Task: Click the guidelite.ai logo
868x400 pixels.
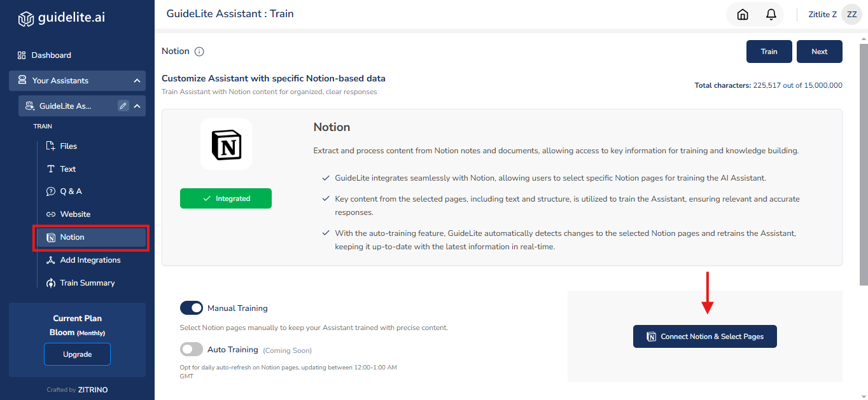Action: 62,18
